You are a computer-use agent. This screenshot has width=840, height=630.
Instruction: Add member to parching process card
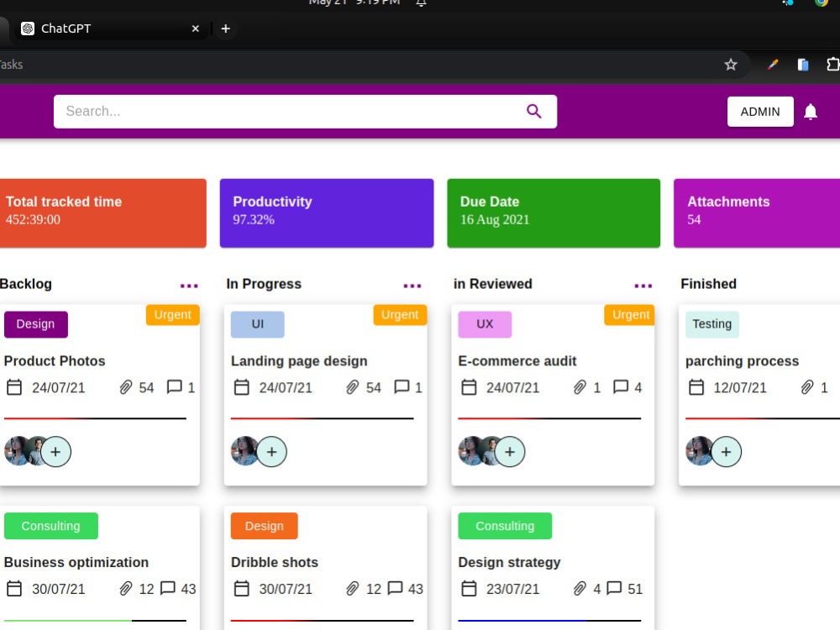pos(726,452)
